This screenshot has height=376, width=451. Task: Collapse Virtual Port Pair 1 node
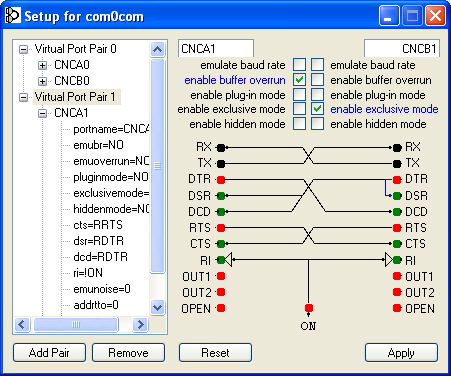(23, 97)
